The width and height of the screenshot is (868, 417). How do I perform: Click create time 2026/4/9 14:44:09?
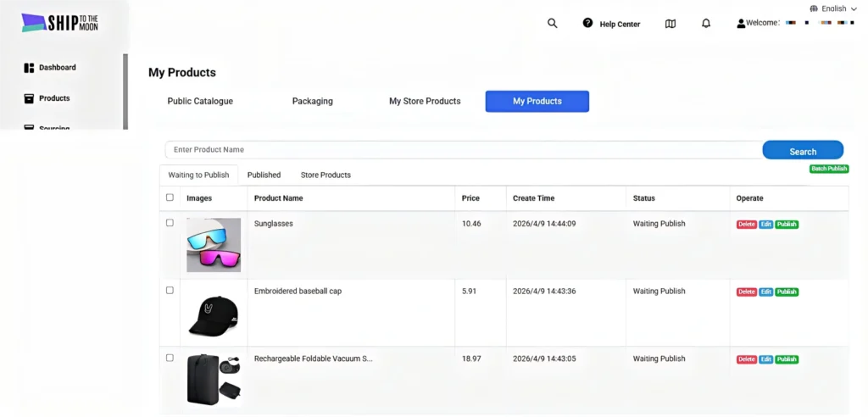pyautogui.click(x=544, y=224)
